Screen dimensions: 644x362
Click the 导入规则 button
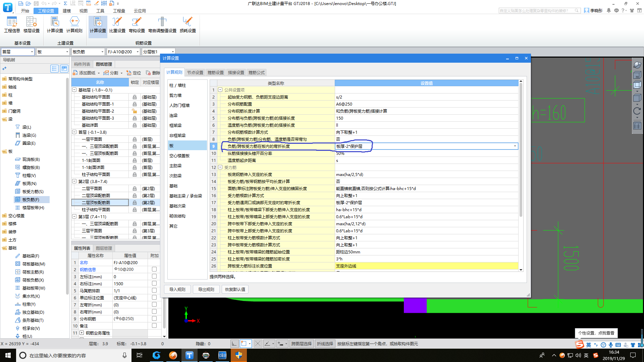[177, 289]
